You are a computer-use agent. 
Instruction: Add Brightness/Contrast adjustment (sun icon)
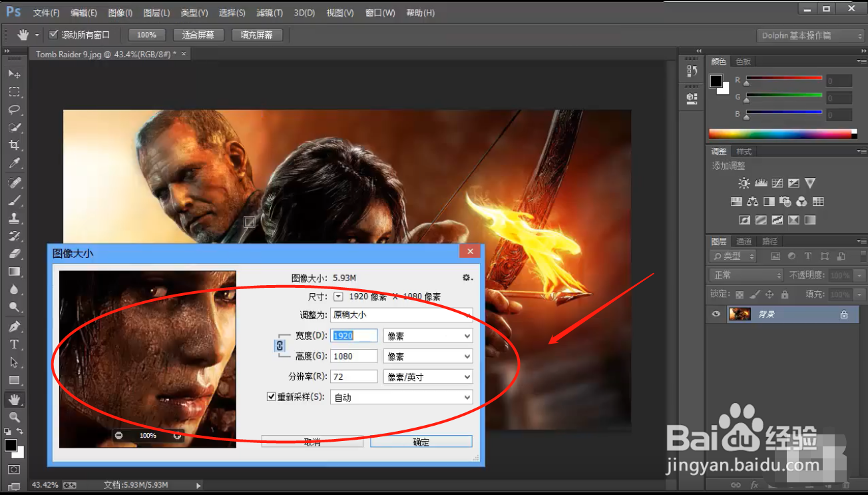coord(744,183)
